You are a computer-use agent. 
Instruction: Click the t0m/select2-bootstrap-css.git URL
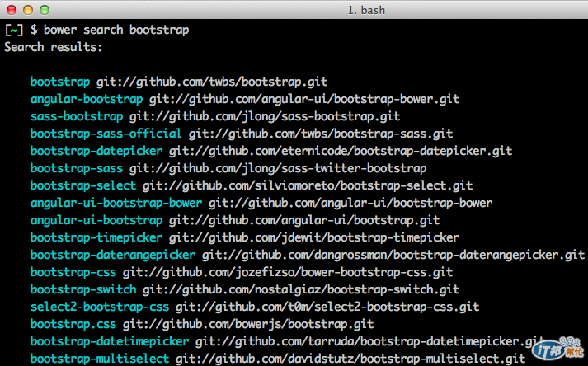[327, 307]
